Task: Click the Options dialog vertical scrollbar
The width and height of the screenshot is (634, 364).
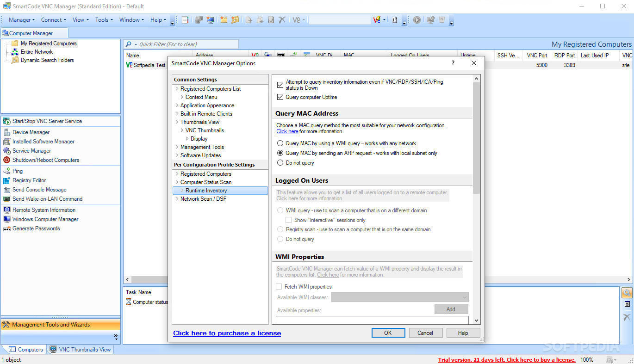Action: click(x=477, y=138)
